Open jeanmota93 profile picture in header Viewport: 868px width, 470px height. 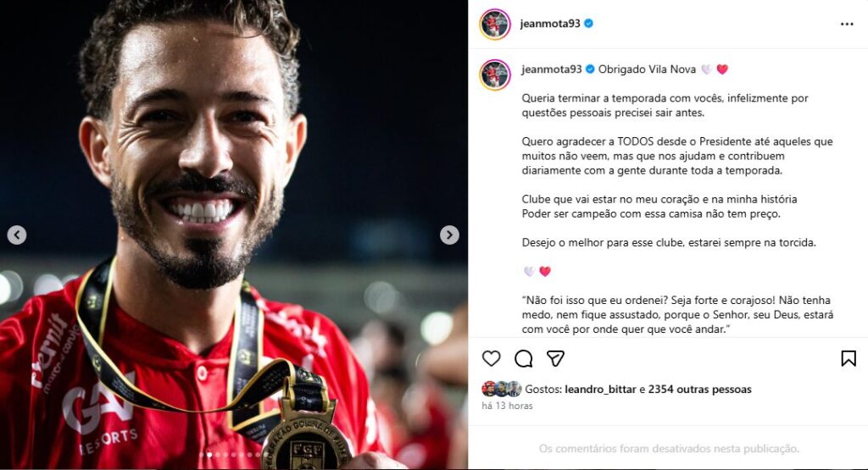click(495, 25)
